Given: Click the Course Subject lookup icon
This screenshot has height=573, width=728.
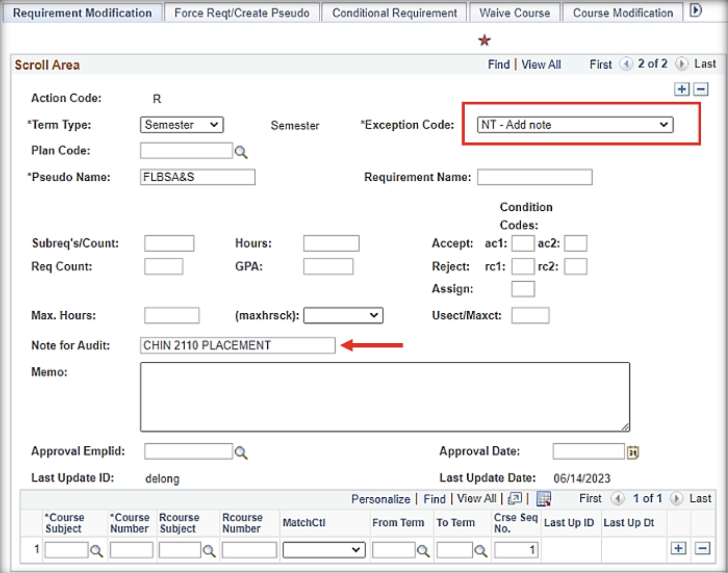Looking at the screenshot, I should click(x=96, y=550).
